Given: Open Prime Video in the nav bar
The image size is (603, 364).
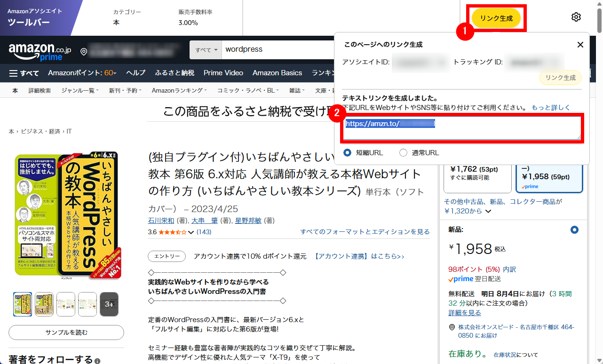Looking at the screenshot, I should point(223,73).
